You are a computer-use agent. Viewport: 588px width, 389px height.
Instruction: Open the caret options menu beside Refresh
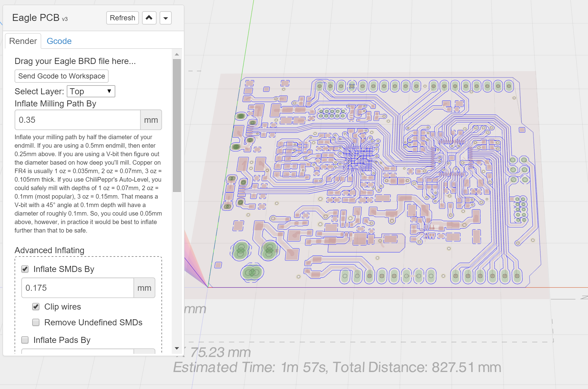165,18
